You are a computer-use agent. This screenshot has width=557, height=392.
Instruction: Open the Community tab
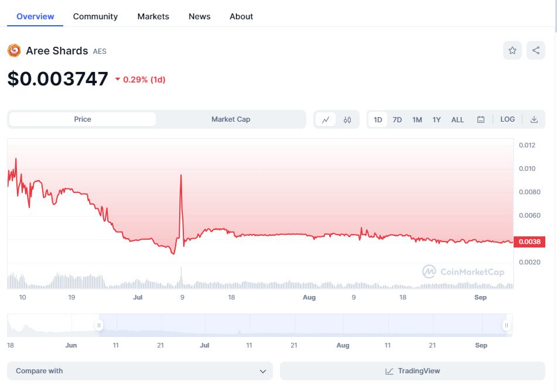[x=95, y=16]
